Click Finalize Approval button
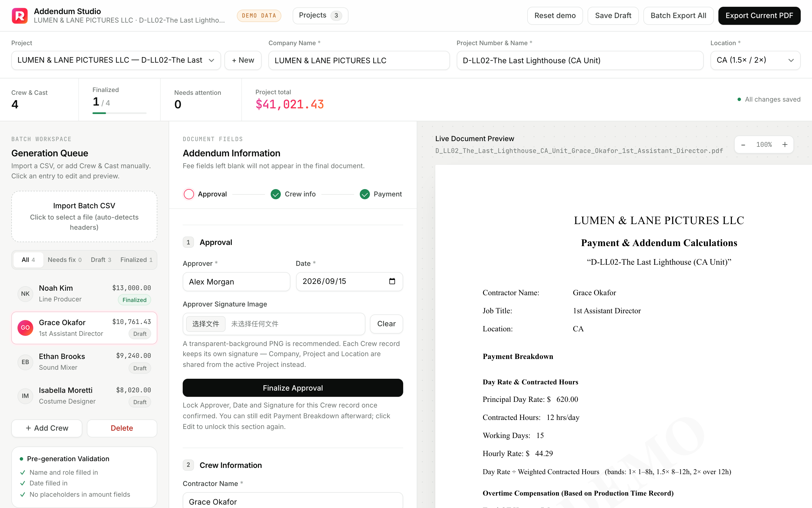 pyautogui.click(x=293, y=388)
